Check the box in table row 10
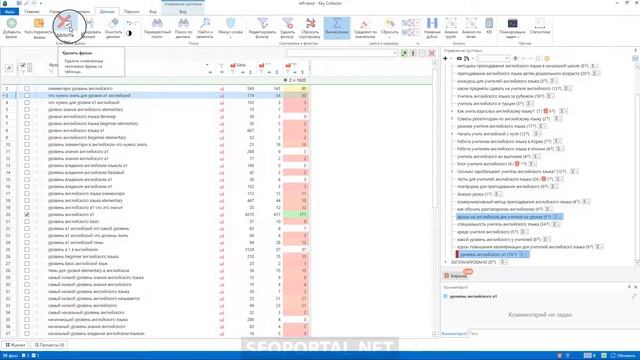The width and height of the screenshot is (640, 360). [x=27, y=144]
